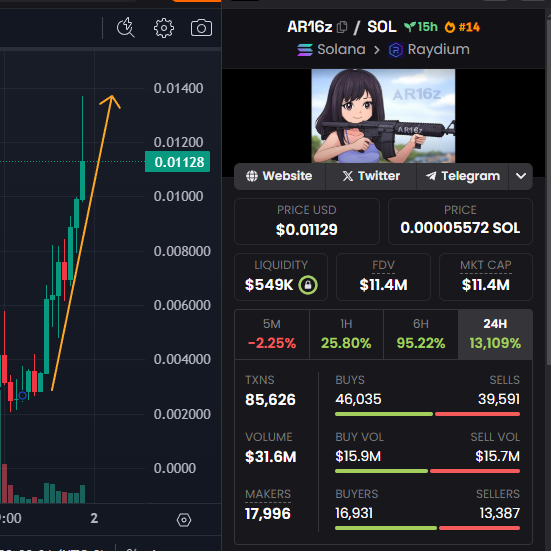Click the liquidity lock icon

[308, 285]
